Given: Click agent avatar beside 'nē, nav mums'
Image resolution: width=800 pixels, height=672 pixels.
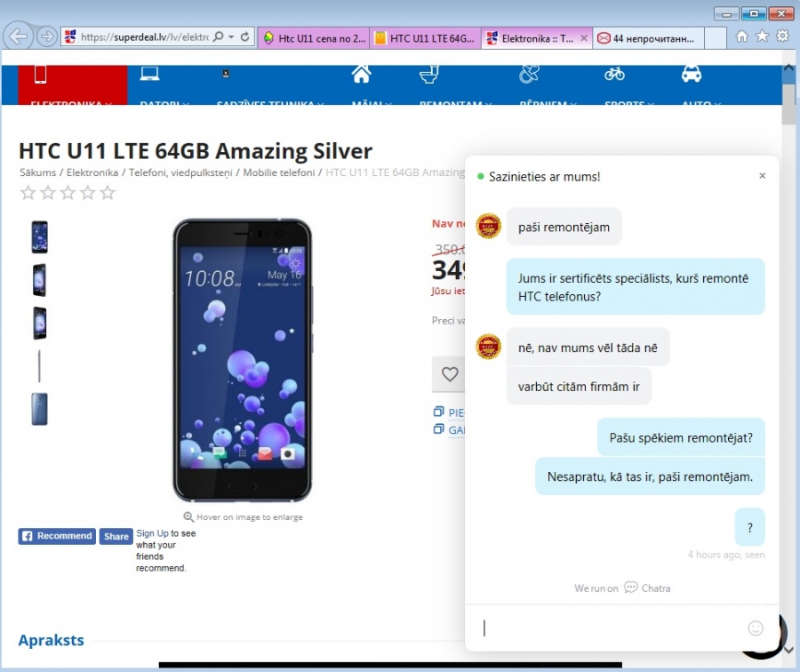Looking at the screenshot, I should (x=488, y=347).
